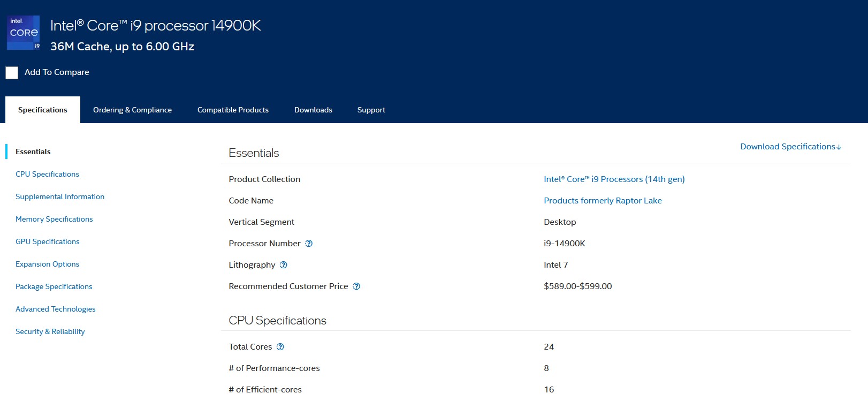The height and width of the screenshot is (401, 868).
Task: Go to GPU Specifications in sidebar
Action: point(47,241)
